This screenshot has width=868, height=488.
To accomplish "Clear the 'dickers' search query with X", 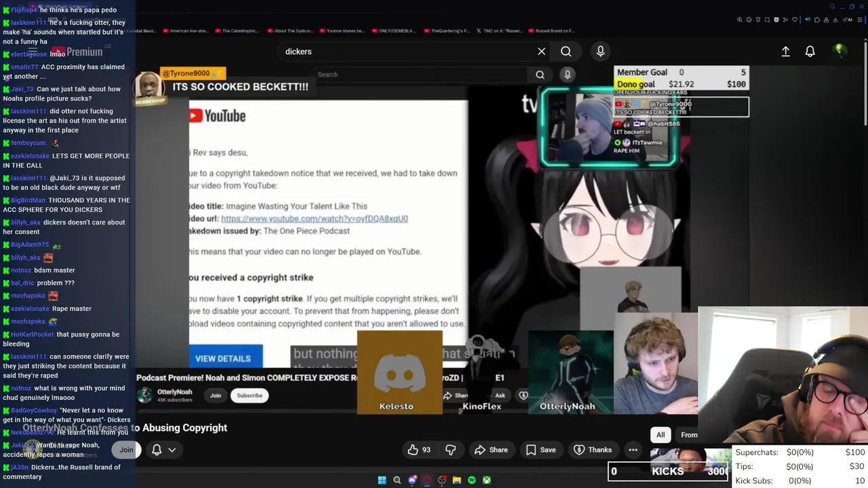I will pos(541,52).
